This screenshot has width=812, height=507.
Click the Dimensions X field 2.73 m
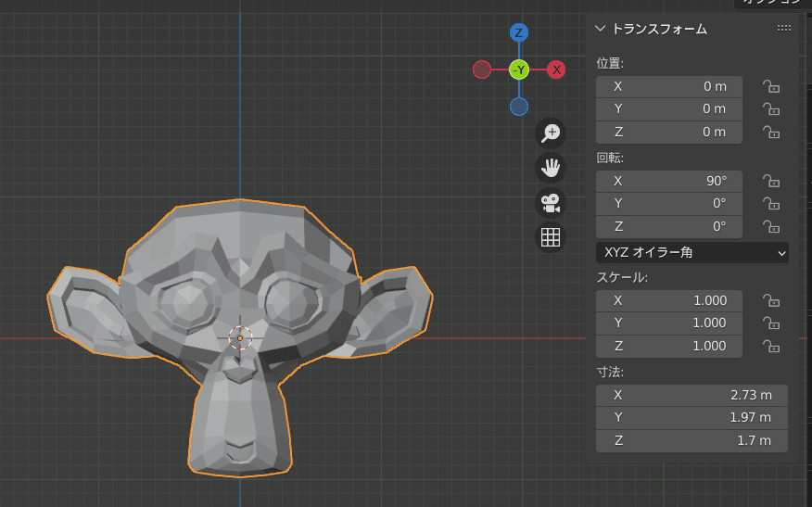tap(691, 395)
